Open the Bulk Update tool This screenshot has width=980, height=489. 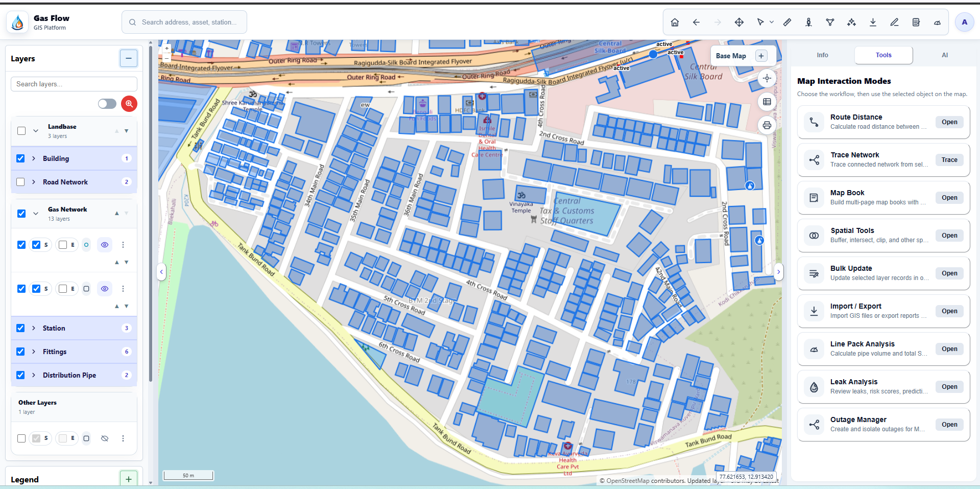[x=949, y=273]
